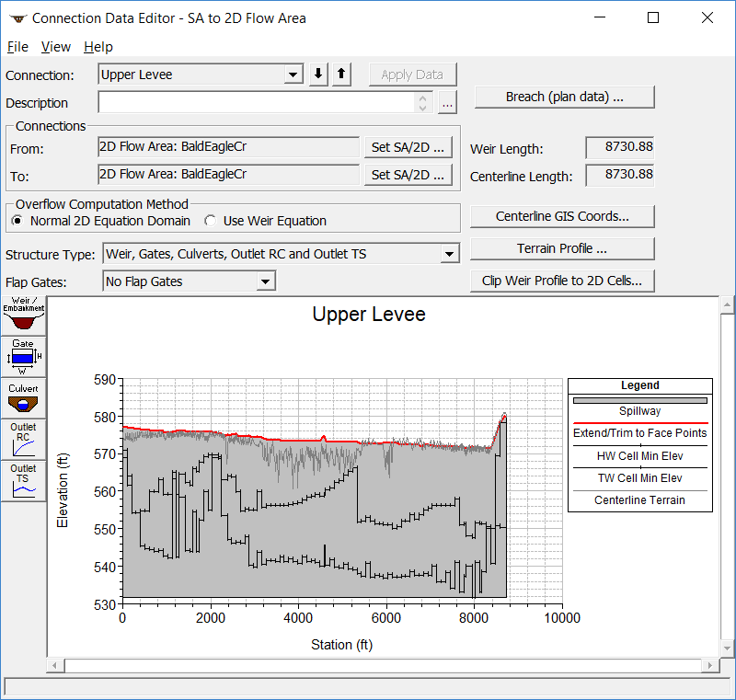Expand the Connection dropdown list
Screen dimensions: 736x700
point(293,75)
